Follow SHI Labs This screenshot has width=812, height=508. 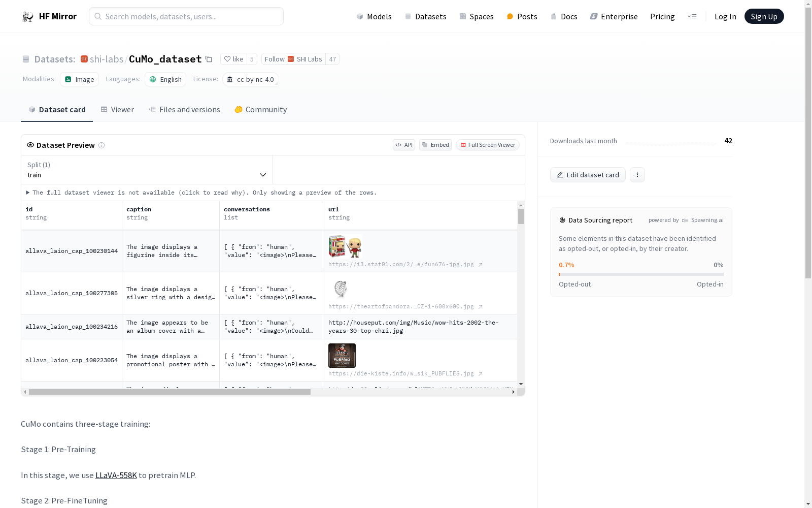point(293,59)
